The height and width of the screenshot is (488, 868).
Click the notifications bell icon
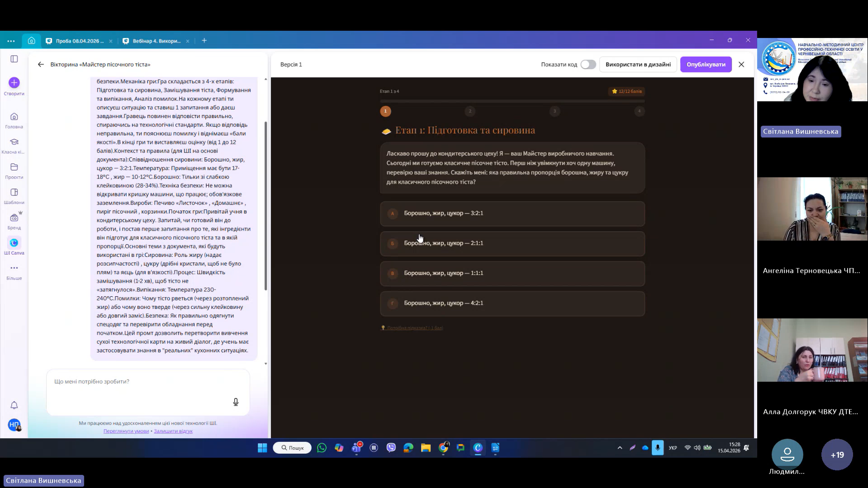tap(14, 405)
